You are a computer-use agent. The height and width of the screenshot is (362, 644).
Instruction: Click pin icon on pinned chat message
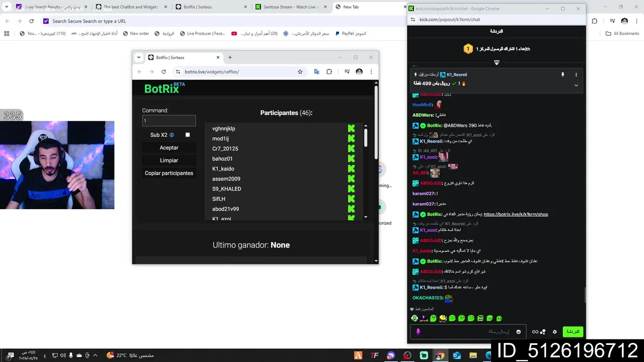pos(562,74)
